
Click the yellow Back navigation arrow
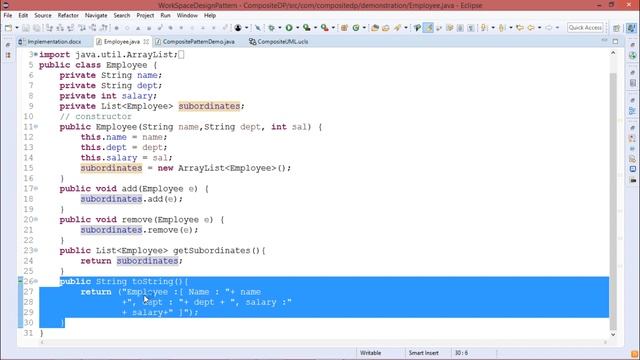coord(531,28)
